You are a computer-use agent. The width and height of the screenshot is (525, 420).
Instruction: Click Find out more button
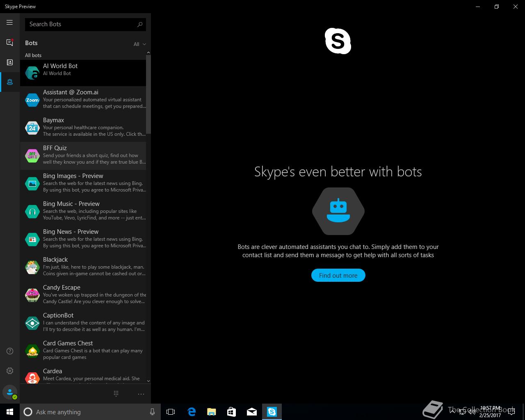(338, 275)
